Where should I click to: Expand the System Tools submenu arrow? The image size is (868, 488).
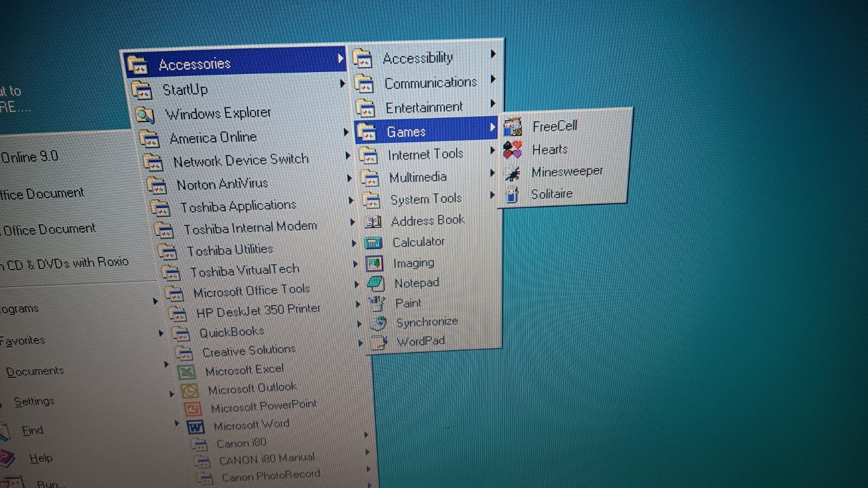pos(492,195)
